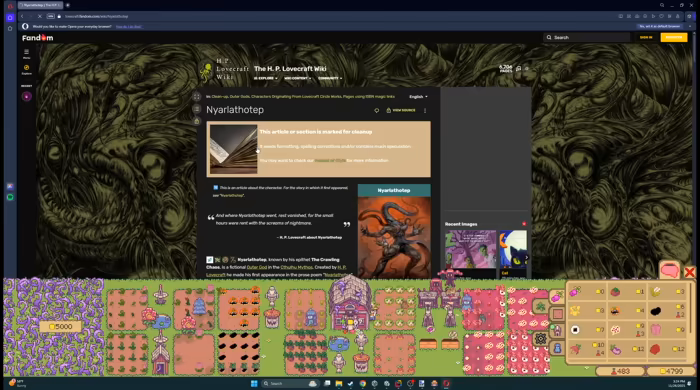Click the green WhatsApp icon in Opera sidebar

[x=10, y=197]
